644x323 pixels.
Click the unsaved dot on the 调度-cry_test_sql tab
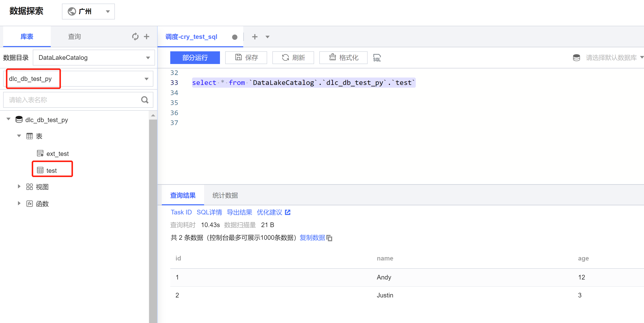pos(235,37)
